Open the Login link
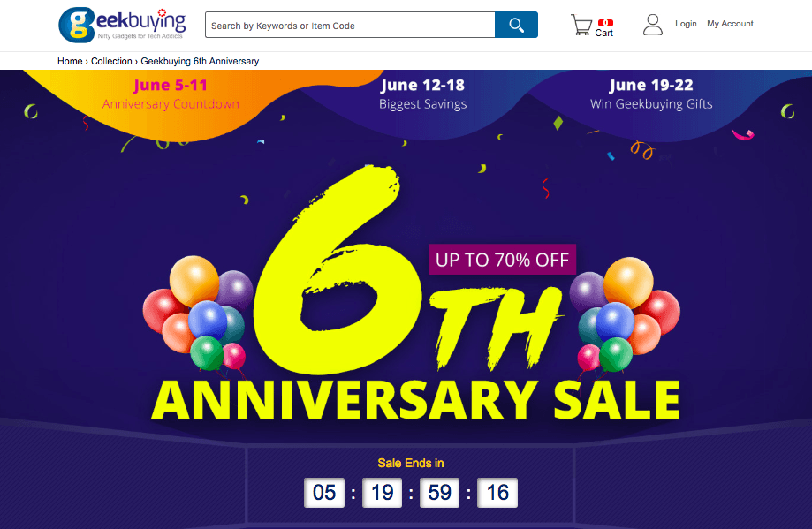Image resolution: width=812 pixels, height=529 pixels. pyautogui.click(x=686, y=24)
